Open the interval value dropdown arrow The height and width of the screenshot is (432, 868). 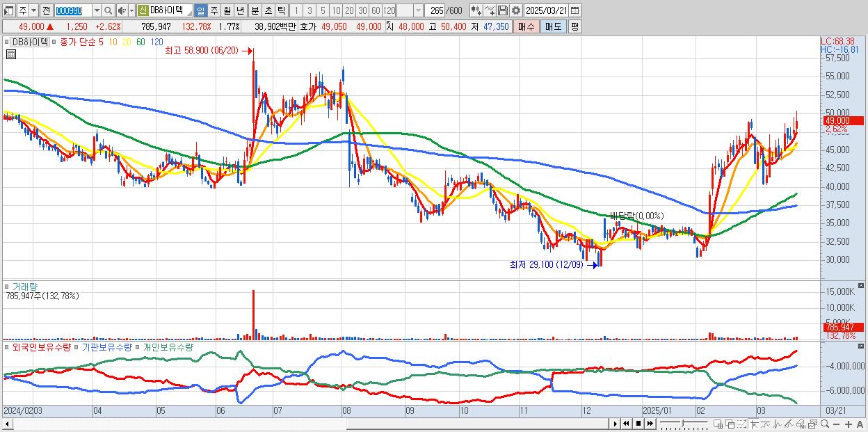[x=418, y=11]
